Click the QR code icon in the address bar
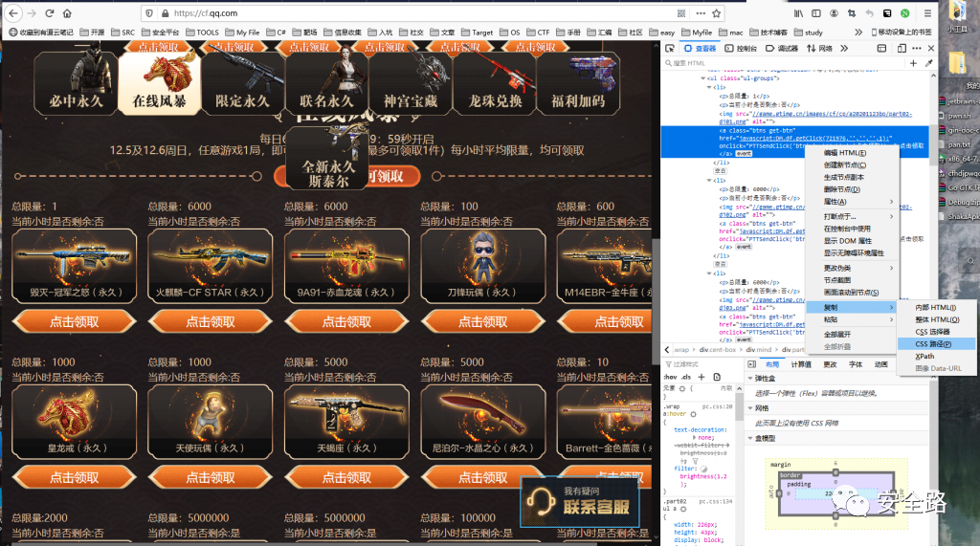The height and width of the screenshot is (546, 980). click(x=681, y=13)
